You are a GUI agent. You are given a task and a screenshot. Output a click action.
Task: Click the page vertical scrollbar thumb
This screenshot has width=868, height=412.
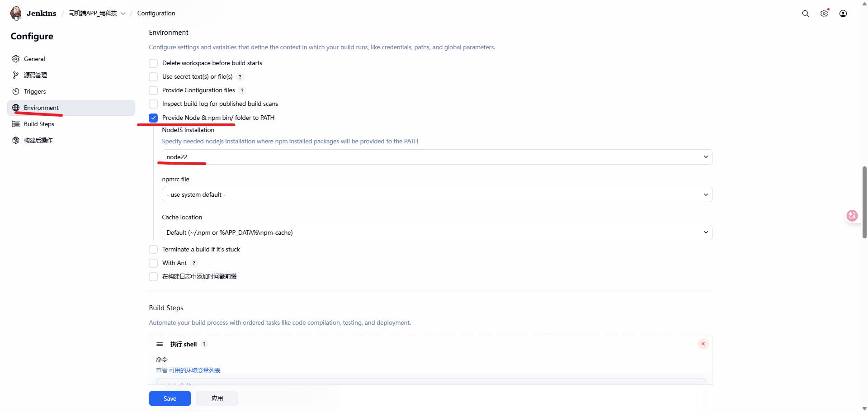tap(864, 202)
